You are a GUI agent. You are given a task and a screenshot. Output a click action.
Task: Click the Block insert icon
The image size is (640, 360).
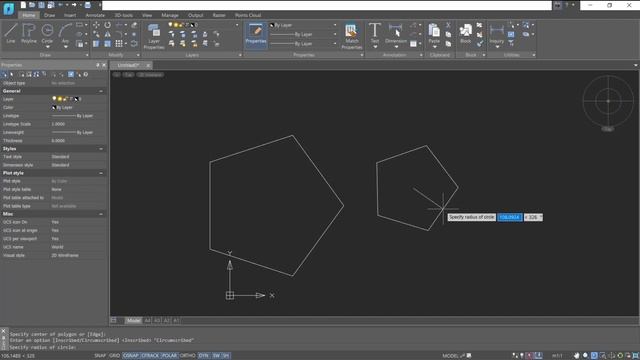point(465,33)
